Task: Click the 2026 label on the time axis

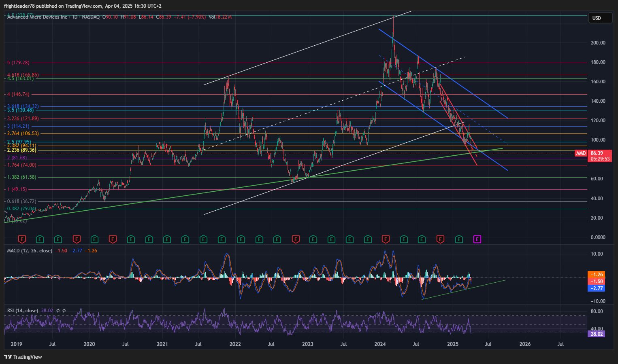Action: coord(525,344)
